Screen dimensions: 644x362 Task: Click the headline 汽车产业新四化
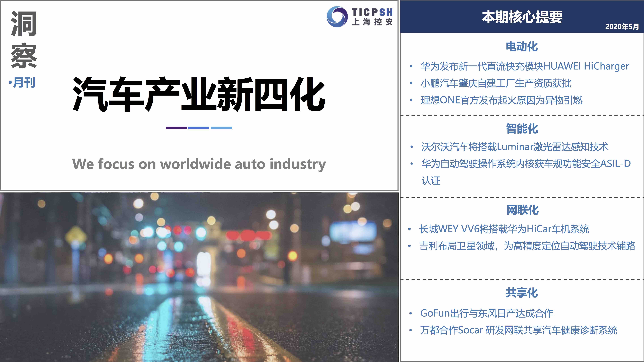point(199,94)
